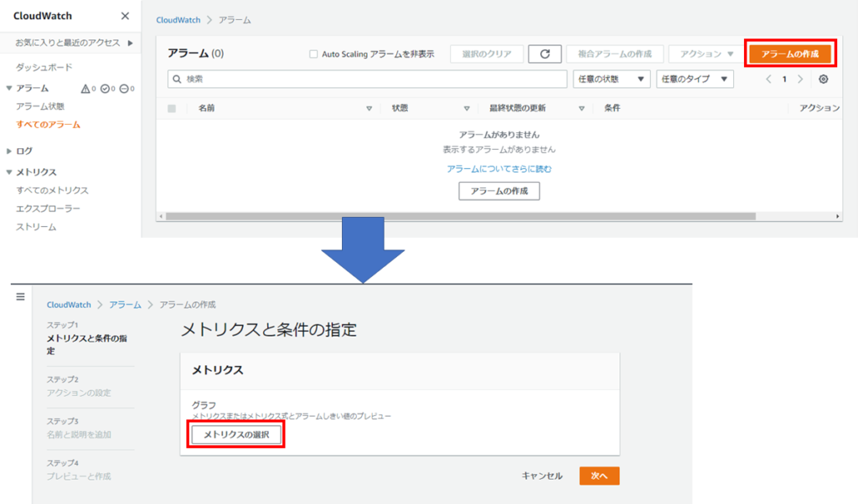Select すべてのアラーム in the sidebar
This screenshot has width=858, height=504.
[48, 125]
